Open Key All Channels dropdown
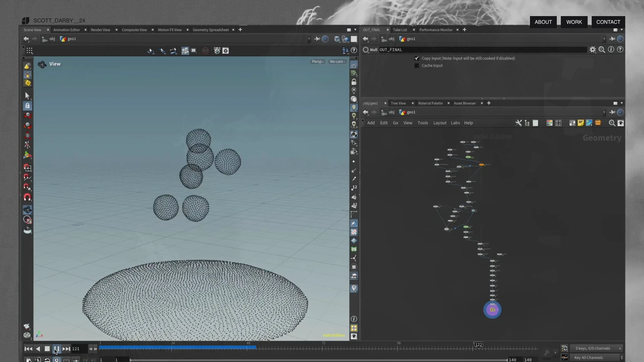The image size is (644, 362). pyautogui.click(x=597, y=358)
